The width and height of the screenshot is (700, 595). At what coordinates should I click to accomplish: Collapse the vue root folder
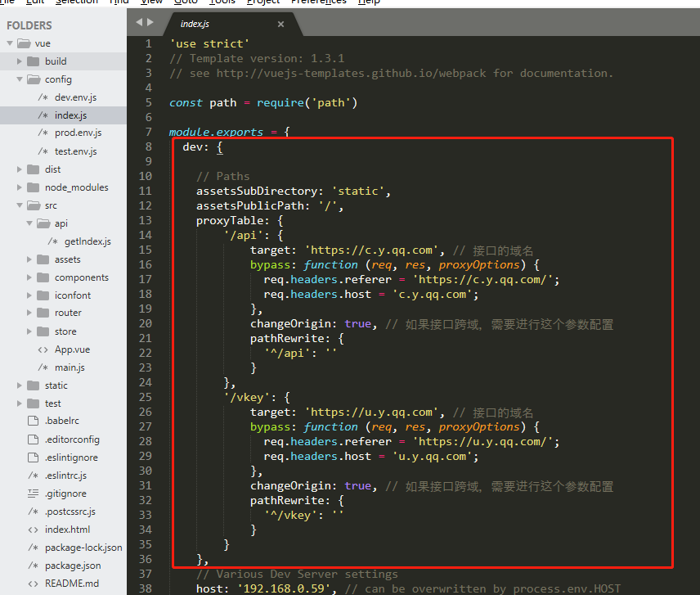[x=10, y=43]
